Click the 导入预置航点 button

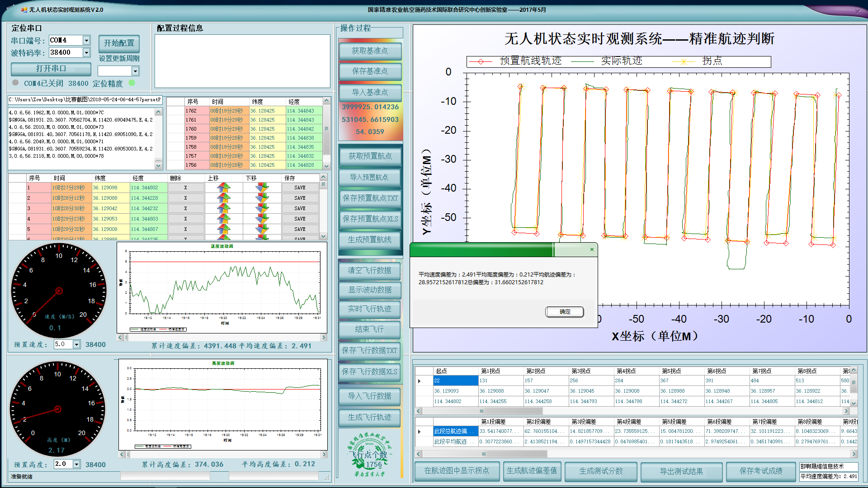point(370,177)
